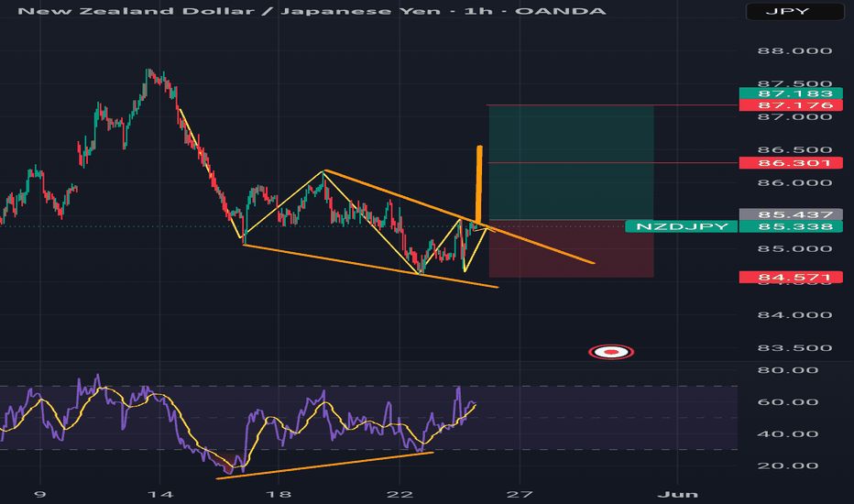
Task: Select the thick orange vertical arrow line
Action: point(478,185)
